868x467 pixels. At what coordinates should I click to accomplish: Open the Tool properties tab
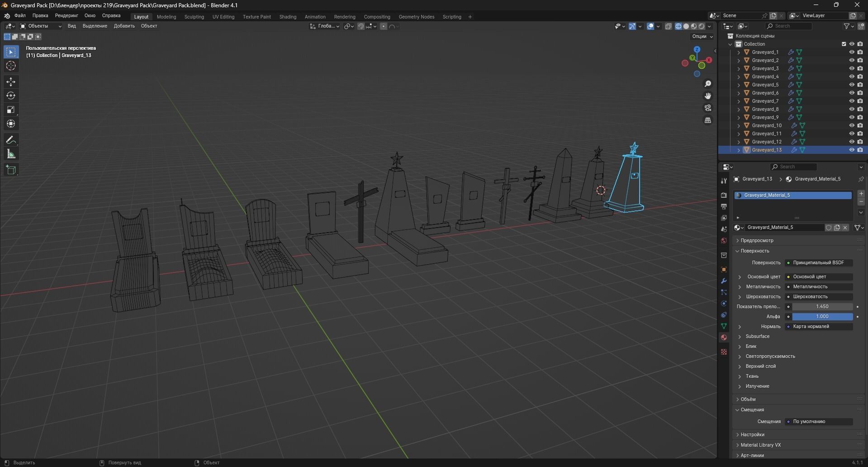click(724, 181)
